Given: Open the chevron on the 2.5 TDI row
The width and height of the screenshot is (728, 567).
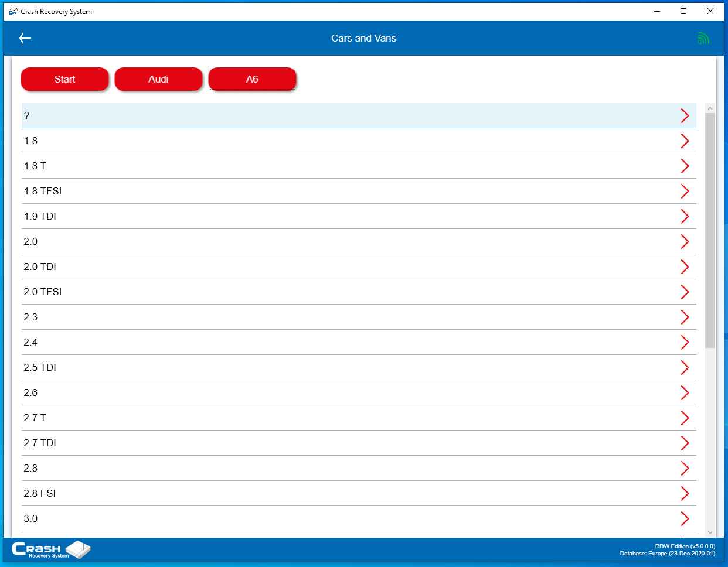Looking at the screenshot, I should point(685,367).
